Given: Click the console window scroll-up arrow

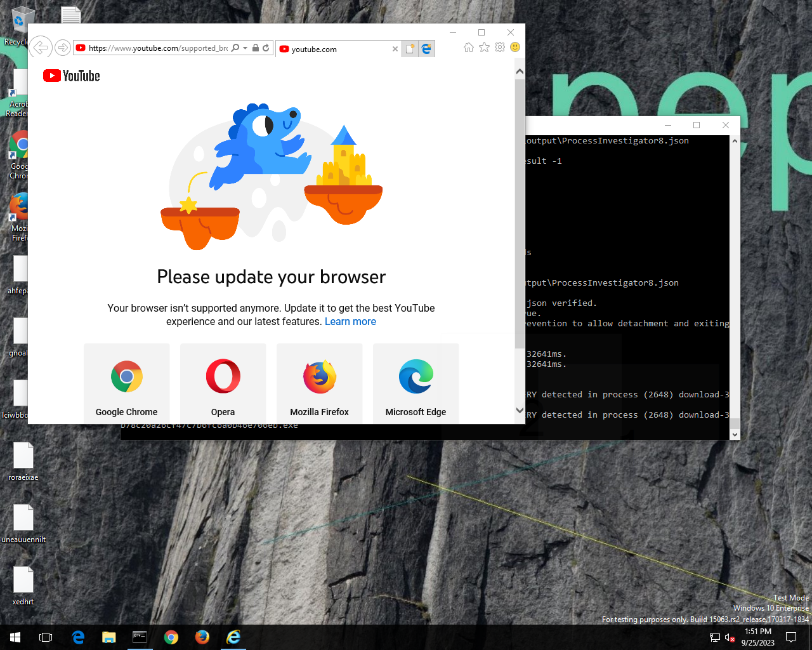Looking at the screenshot, I should coord(735,141).
